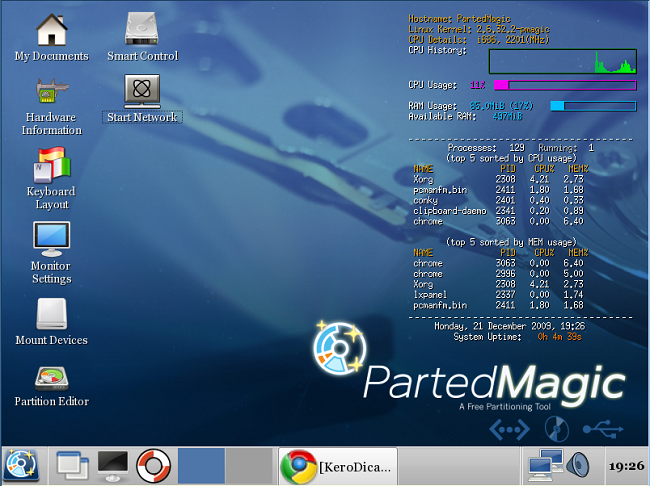Click the Smart Control label text
Viewport: 650px width, 486px height.
tap(143, 56)
